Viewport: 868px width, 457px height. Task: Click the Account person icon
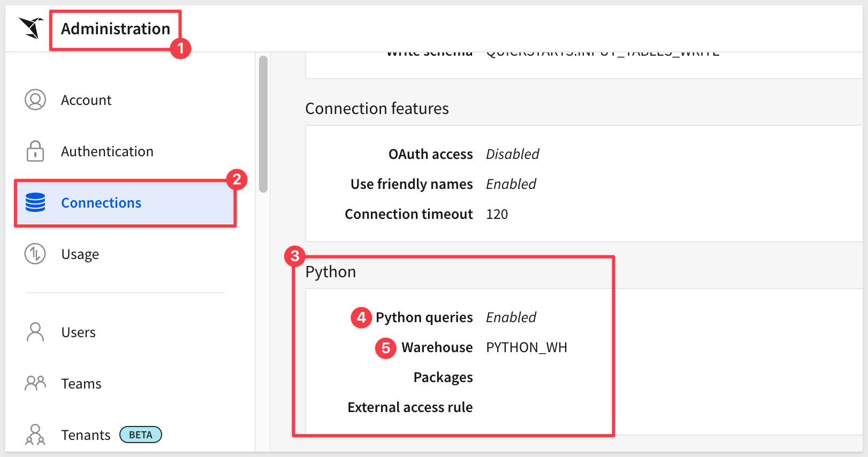[35, 100]
